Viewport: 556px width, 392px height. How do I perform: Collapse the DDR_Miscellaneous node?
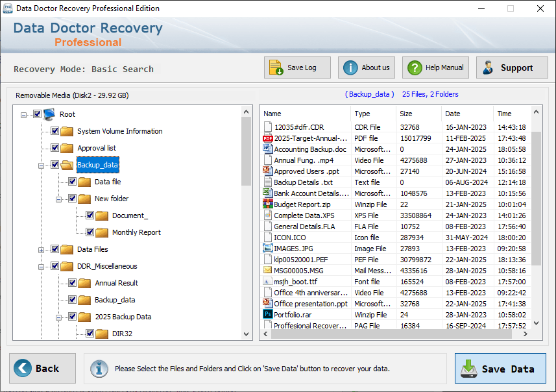41,267
